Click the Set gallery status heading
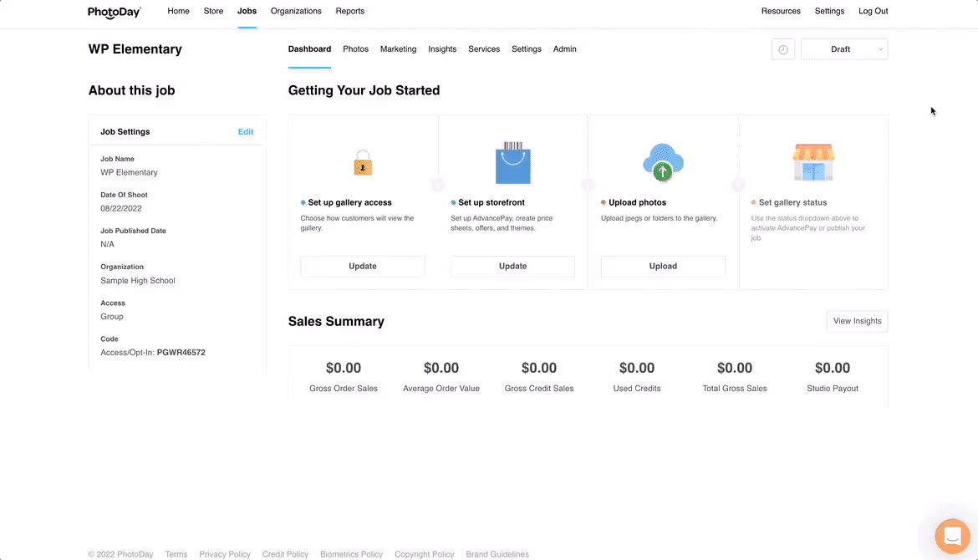 tap(792, 202)
